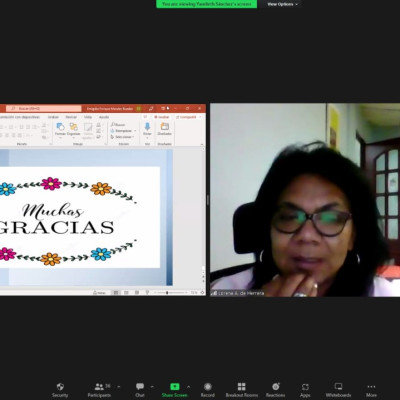
Task: Select the Ayuda ribbon tab
Action: (x=104, y=117)
